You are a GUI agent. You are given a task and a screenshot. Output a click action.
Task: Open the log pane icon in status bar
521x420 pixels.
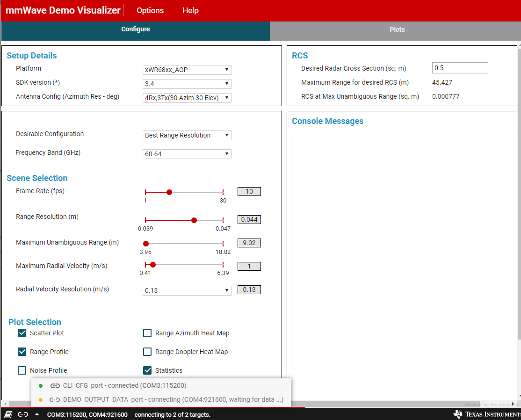point(8,414)
